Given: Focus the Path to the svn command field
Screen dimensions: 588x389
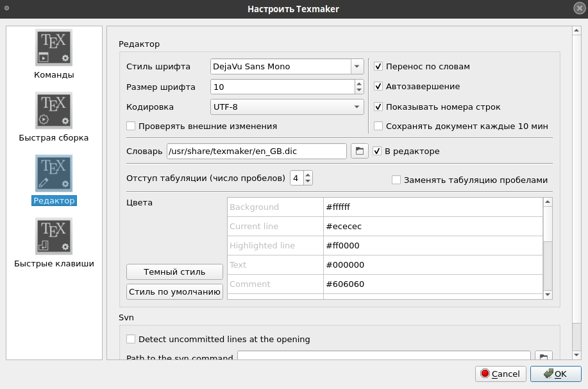Looking at the screenshot, I should [x=384, y=356].
